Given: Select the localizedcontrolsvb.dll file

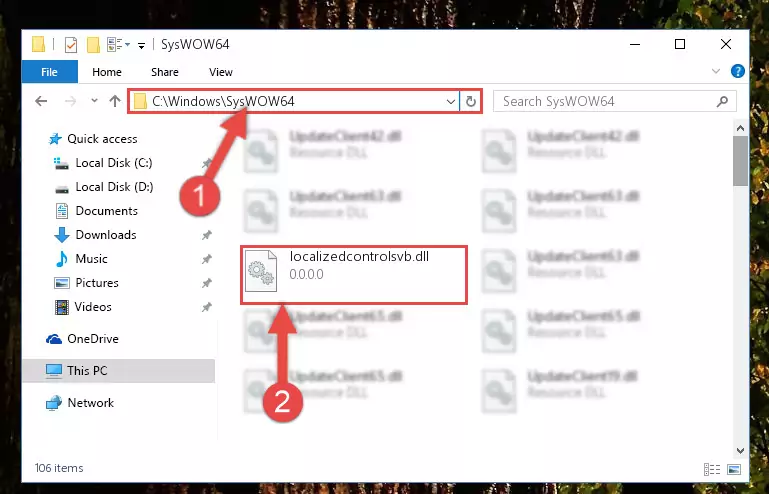Looking at the screenshot, I should pos(354,275).
